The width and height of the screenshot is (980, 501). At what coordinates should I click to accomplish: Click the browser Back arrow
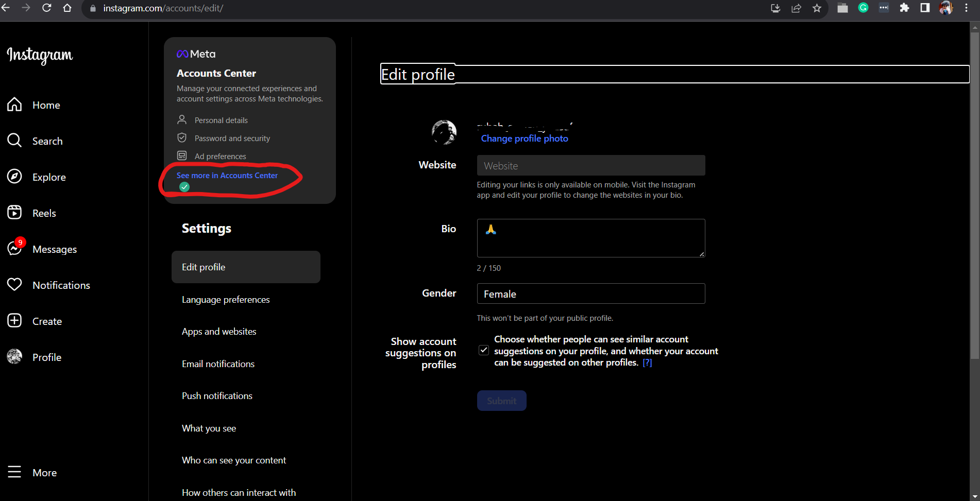pos(6,8)
